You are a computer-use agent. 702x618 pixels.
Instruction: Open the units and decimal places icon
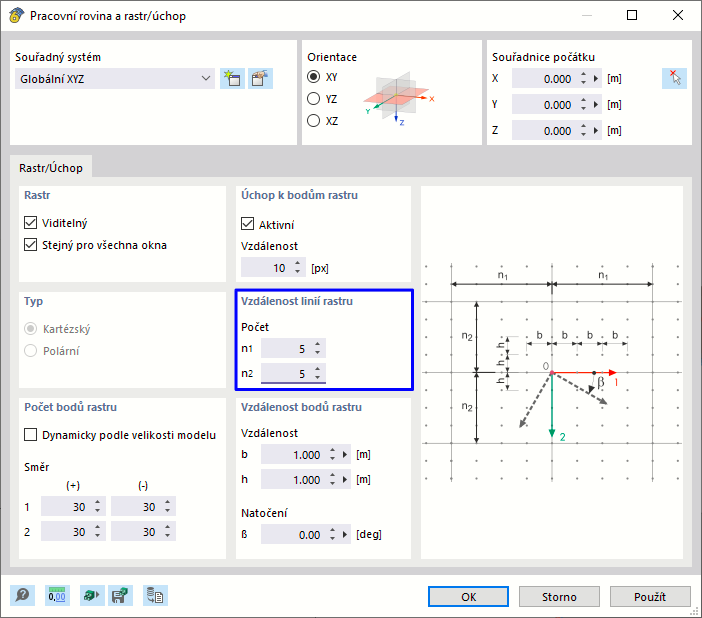point(57,596)
